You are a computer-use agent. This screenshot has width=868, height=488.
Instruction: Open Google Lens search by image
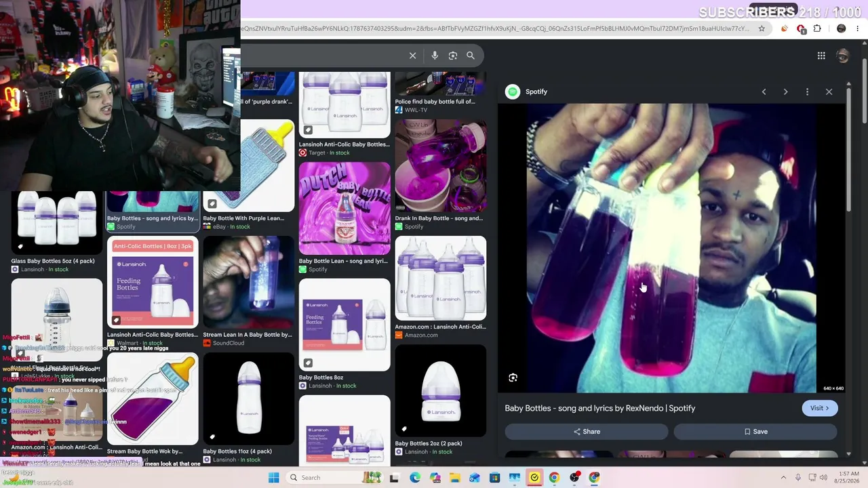point(453,56)
